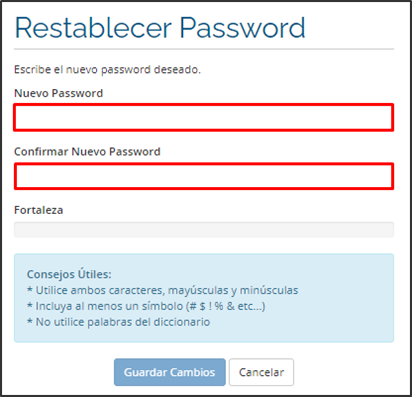Image resolution: width=413 pixels, height=398 pixels.
Task: Click the Consejos Útiles heading
Action: (69, 274)
